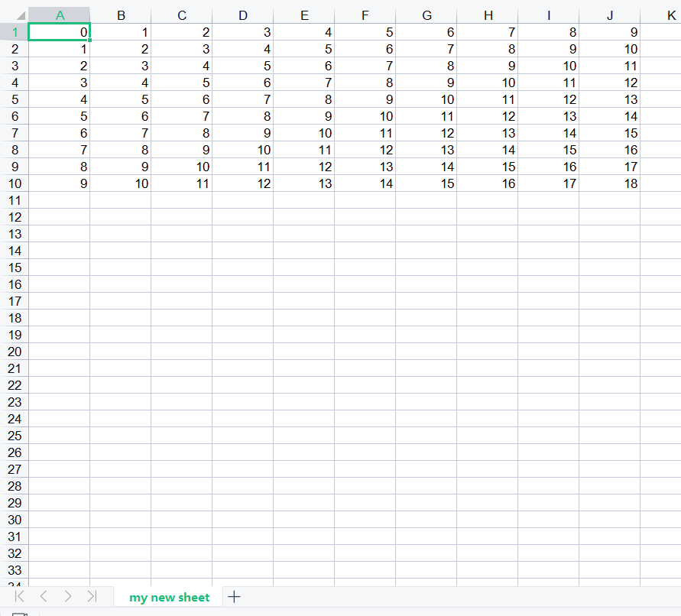Click cell H10 containing 16
The image size is (681, 616).
(x=488, y=183)
